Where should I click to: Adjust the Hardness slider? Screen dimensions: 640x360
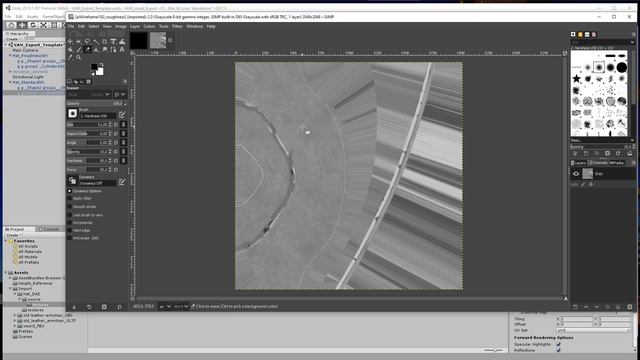pos(89,160)
